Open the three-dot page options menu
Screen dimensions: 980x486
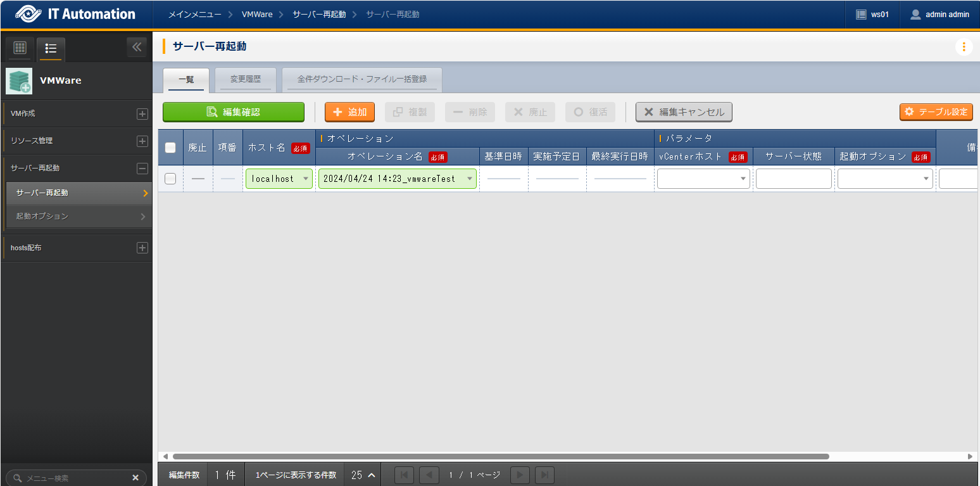pos(964,47)
